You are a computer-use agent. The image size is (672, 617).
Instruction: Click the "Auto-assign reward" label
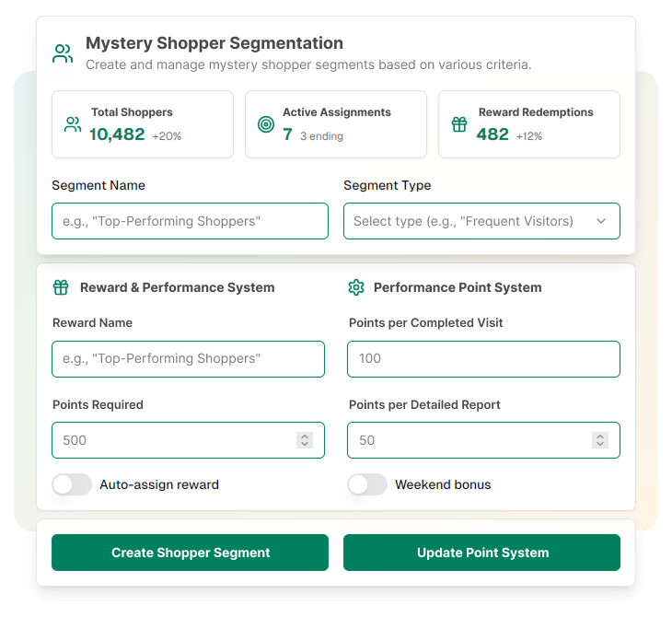coord(159,484)
